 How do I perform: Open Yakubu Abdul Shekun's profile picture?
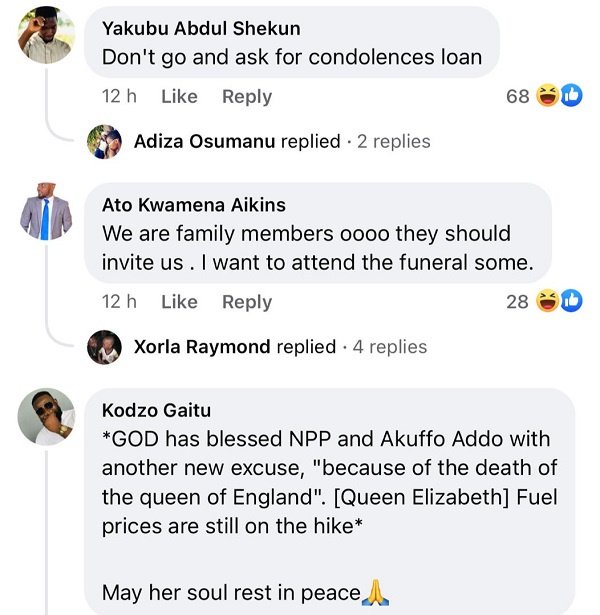pyautogui.click(x=47, y=34)
